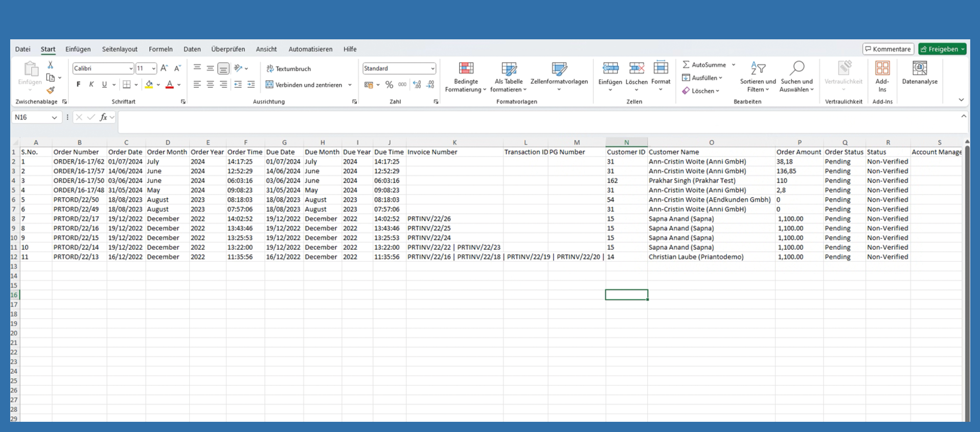Click the percent style icon

coord(389,85)
